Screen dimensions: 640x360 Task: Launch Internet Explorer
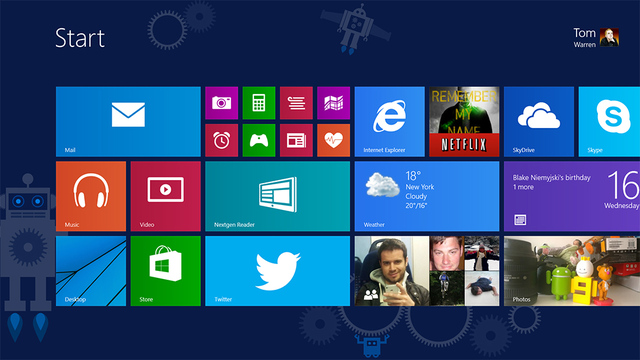click(389, 121)
